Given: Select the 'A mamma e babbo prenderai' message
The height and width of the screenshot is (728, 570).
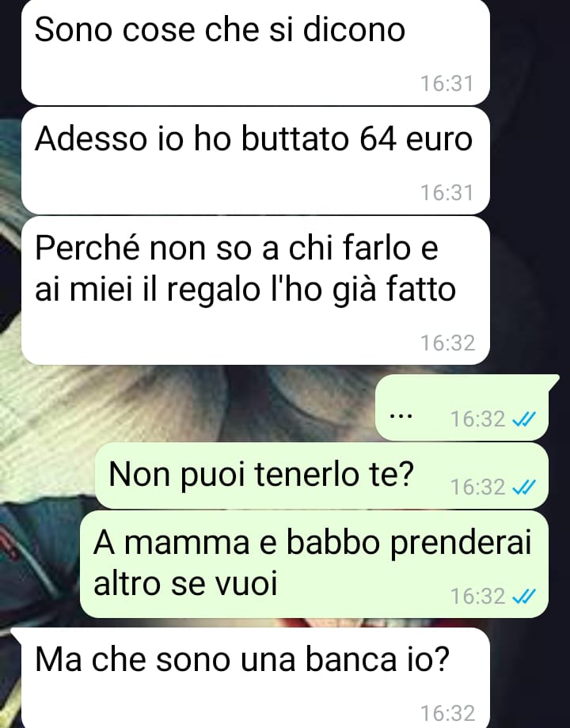Looking at the screenshot, I should pyautogui.click(x=314, y=564).
